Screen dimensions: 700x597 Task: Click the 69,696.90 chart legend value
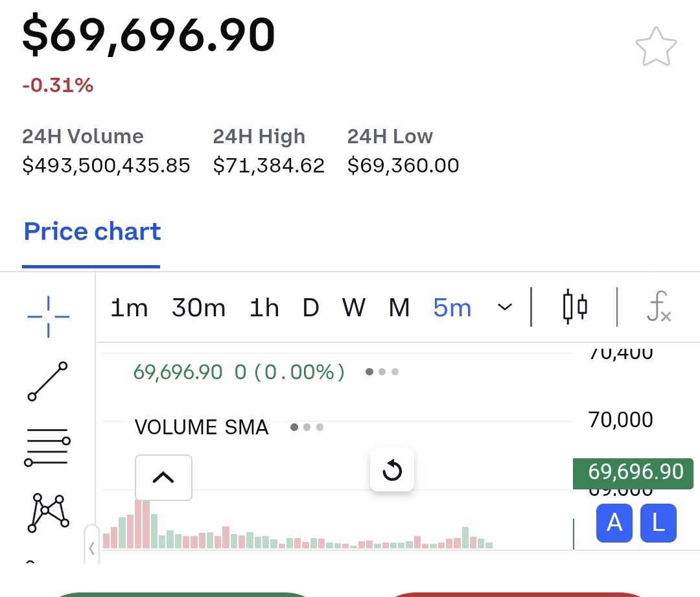tap(178, 372)
